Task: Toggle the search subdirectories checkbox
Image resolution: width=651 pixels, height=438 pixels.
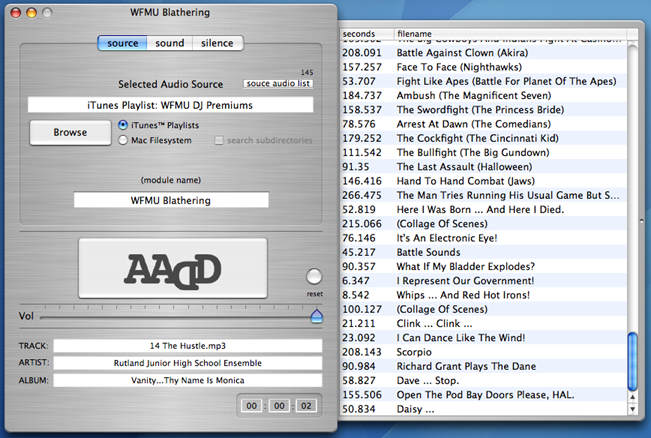Action: [x=219, y=140]
